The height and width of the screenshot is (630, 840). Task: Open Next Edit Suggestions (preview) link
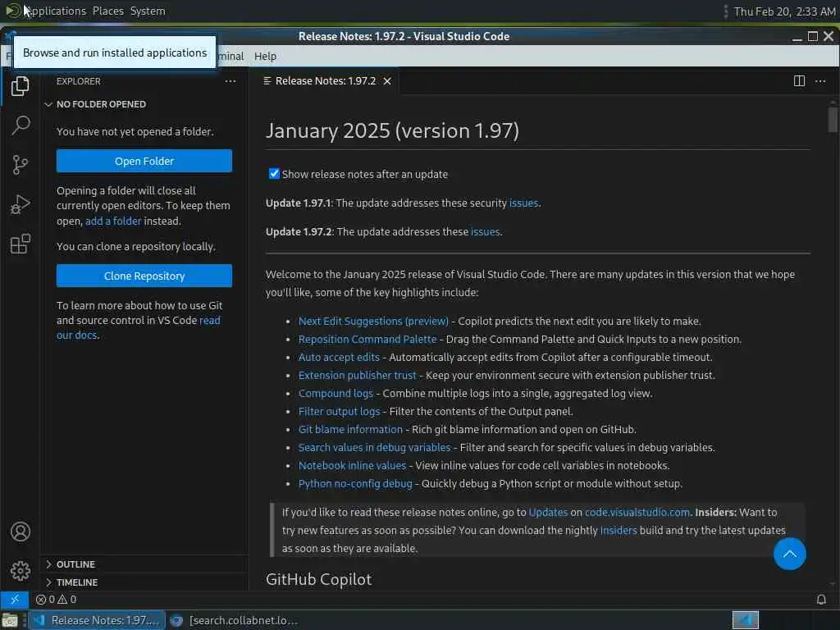tap(373, 321)
